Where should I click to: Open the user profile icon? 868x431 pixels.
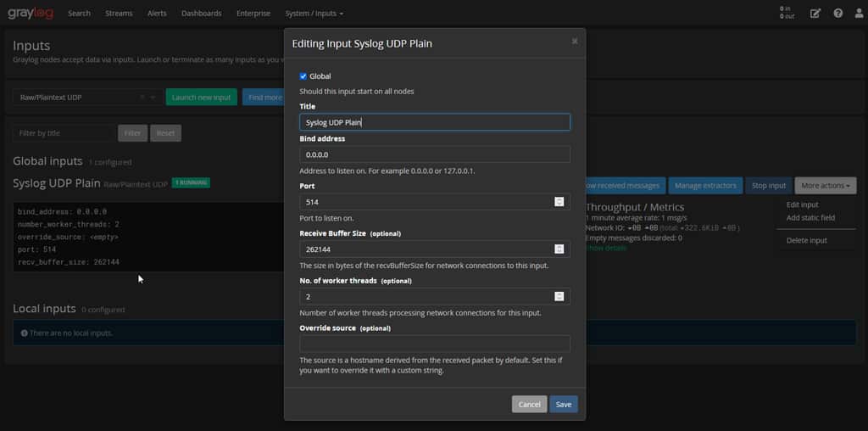[x=859, y=14]
